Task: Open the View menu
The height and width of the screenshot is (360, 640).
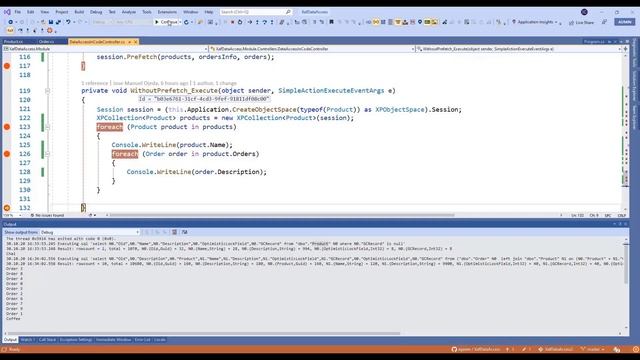Action: tap(45, 12)
